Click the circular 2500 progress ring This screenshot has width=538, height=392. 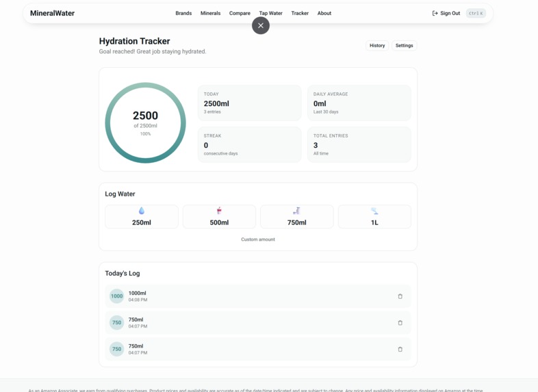(x=146, y=122)
